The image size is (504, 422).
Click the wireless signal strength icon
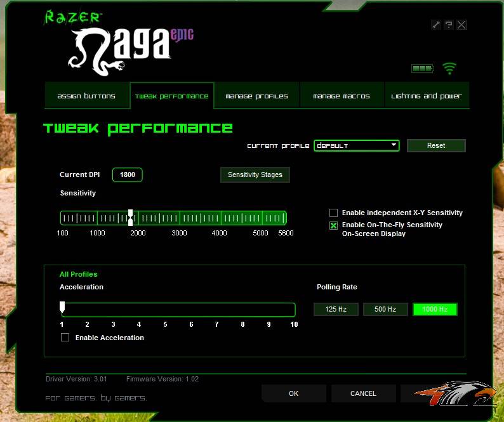(x=449, y=68)
